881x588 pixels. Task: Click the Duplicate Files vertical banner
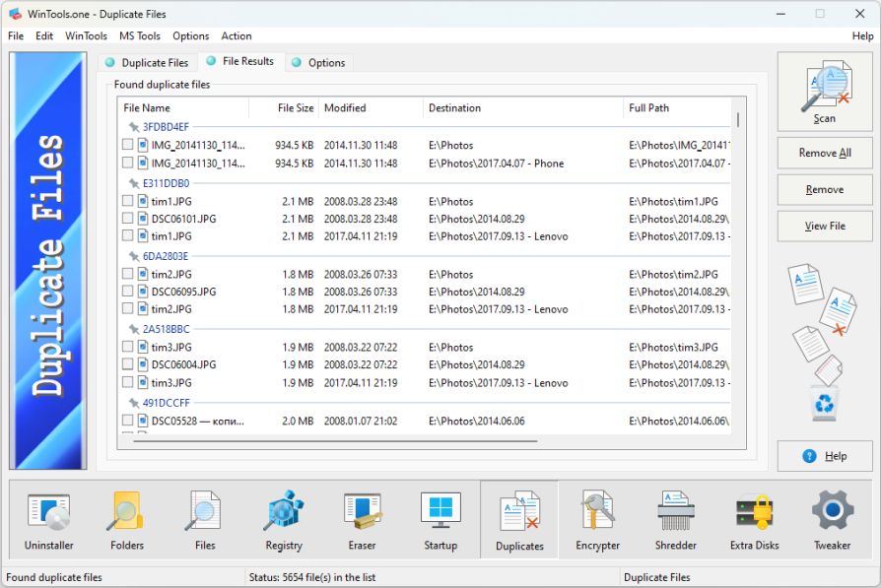48,261
